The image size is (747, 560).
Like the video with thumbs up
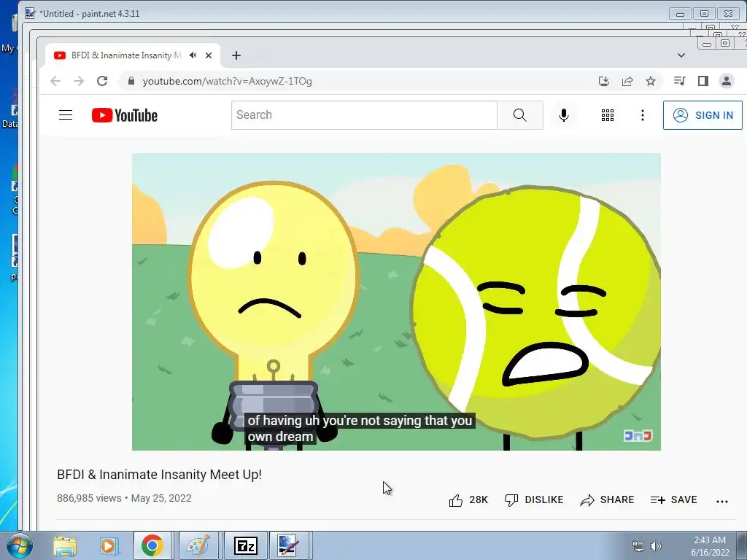[x=468, y=500]
